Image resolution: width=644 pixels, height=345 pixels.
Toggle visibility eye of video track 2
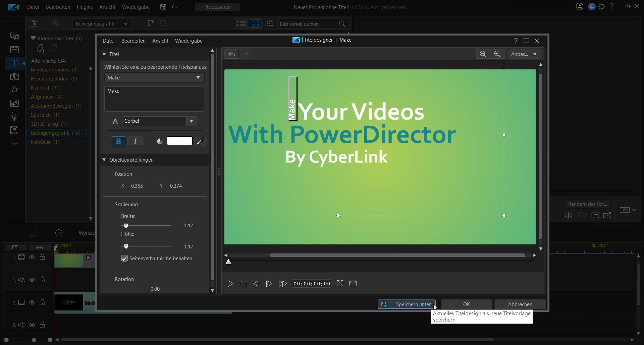32,302
